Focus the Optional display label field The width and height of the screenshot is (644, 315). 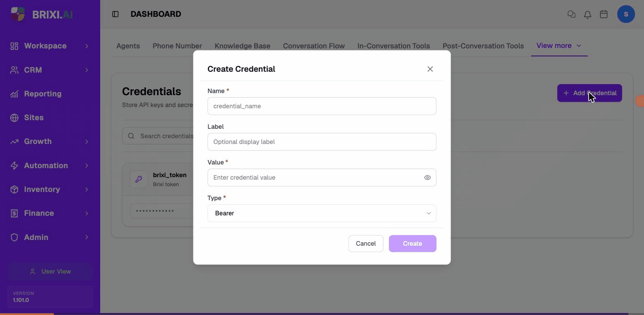[x=322, y=142]
